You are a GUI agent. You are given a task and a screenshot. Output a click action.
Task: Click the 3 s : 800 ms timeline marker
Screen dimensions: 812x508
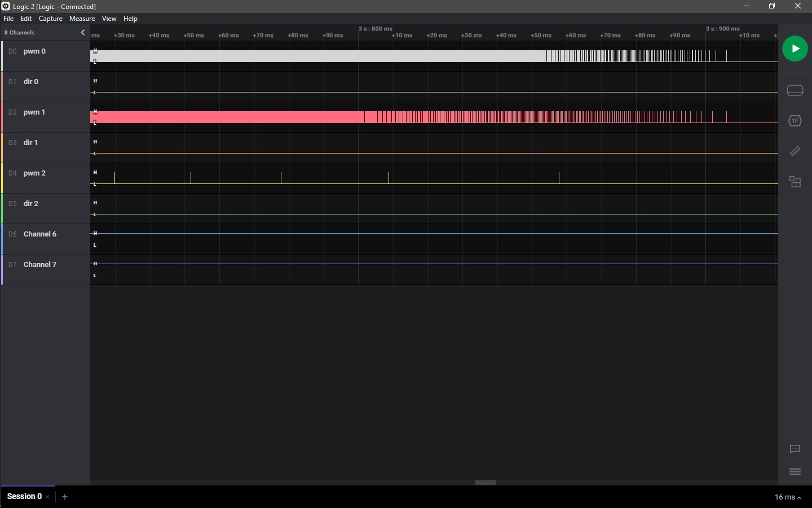375,29
